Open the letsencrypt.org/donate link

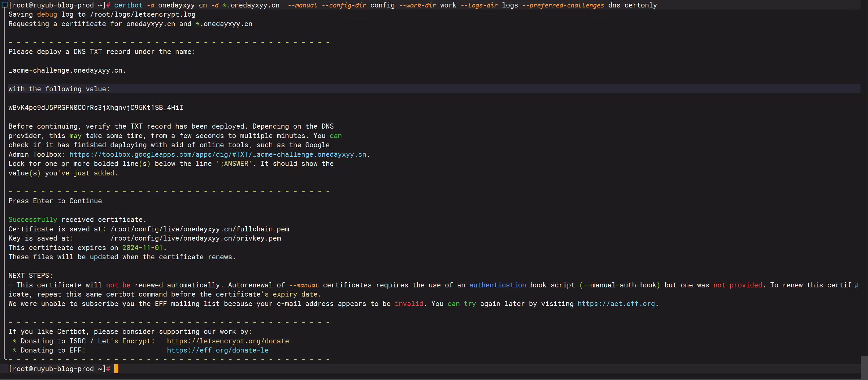[228, 341]
